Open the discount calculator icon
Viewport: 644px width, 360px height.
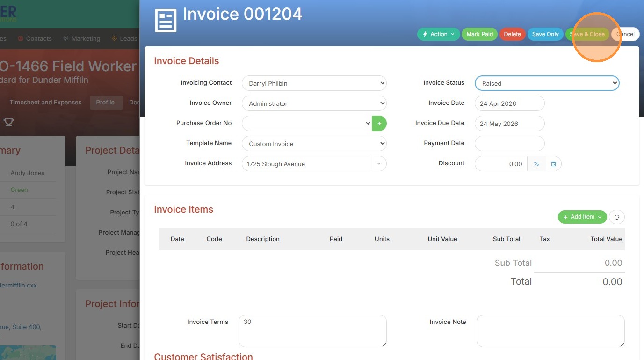pos(553,164)
